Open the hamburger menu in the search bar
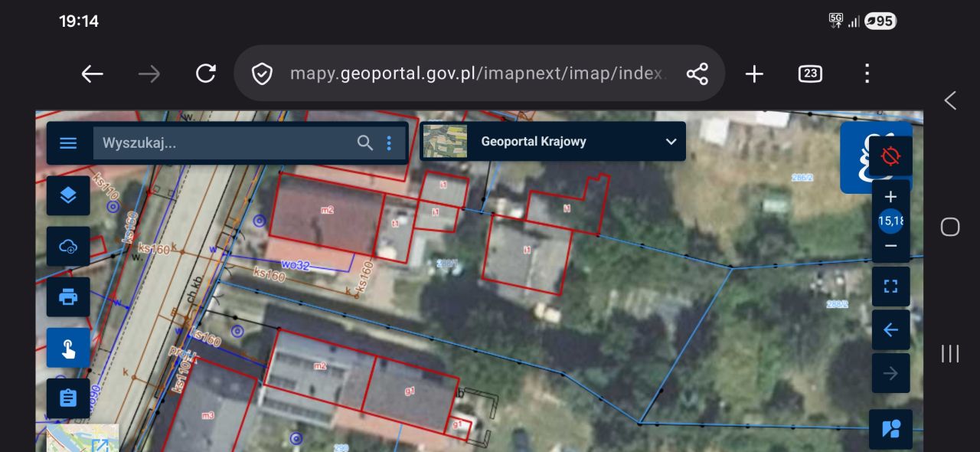 click(68, 143)
